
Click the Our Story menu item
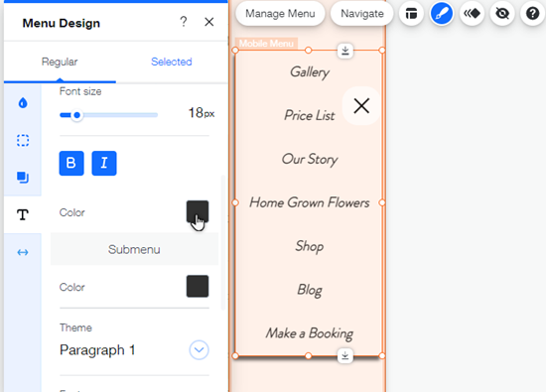310,159
